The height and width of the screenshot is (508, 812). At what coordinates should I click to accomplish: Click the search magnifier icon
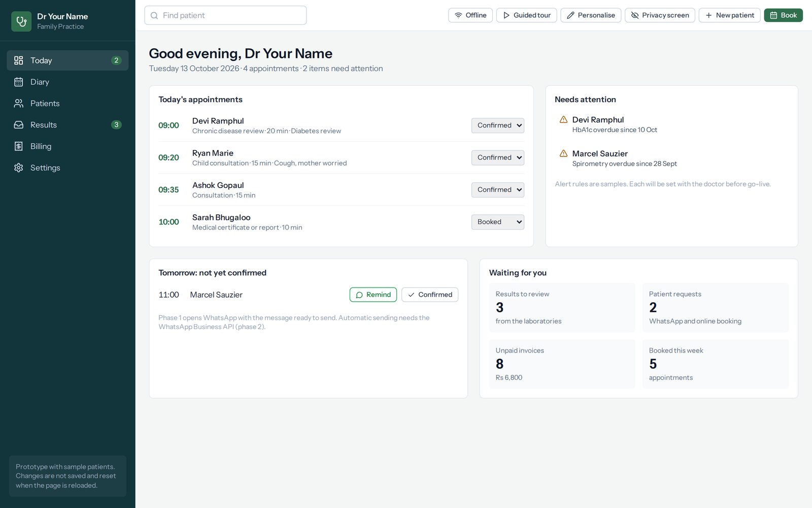click(x=154, y=16)
